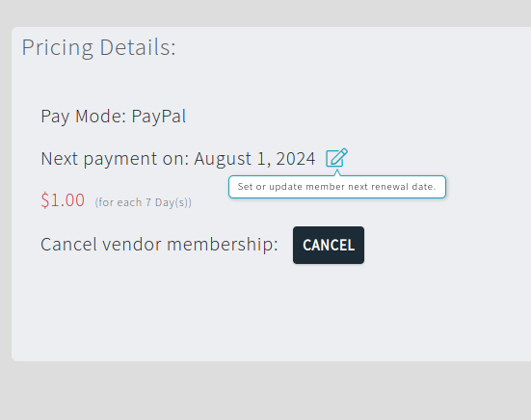The width and height of the screenshot is (531, 420).
Task: Click the PayPal pay mode value
Action: coord(158,117)
